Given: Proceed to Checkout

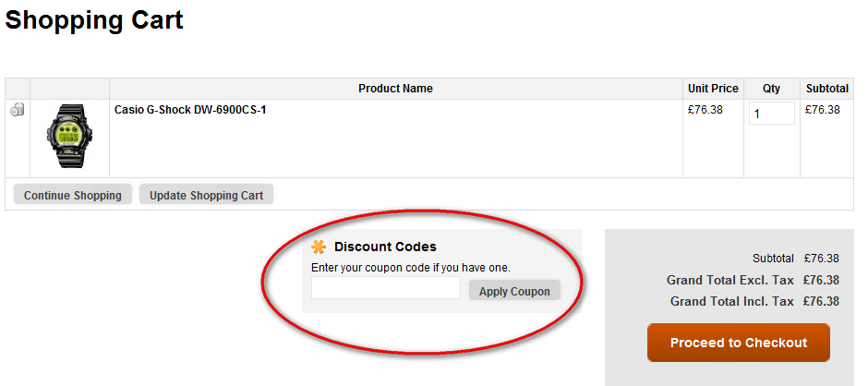Looking at the screenshot, I should [x=739, y=343].
